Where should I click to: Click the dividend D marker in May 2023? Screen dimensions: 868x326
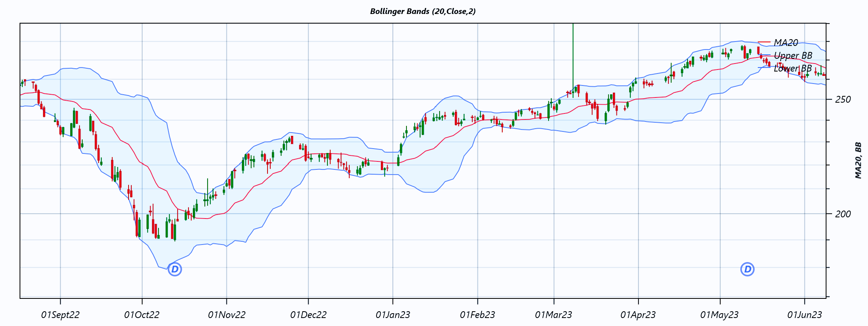(747, 269)
